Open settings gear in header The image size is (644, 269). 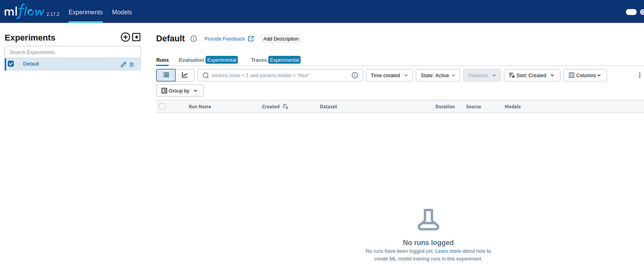pos(642,12)
